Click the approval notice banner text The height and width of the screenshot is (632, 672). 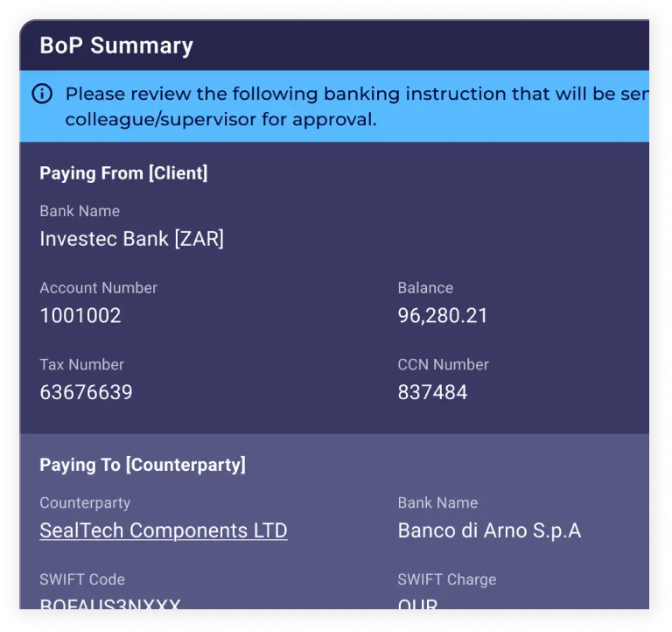[x=350, y=106]
